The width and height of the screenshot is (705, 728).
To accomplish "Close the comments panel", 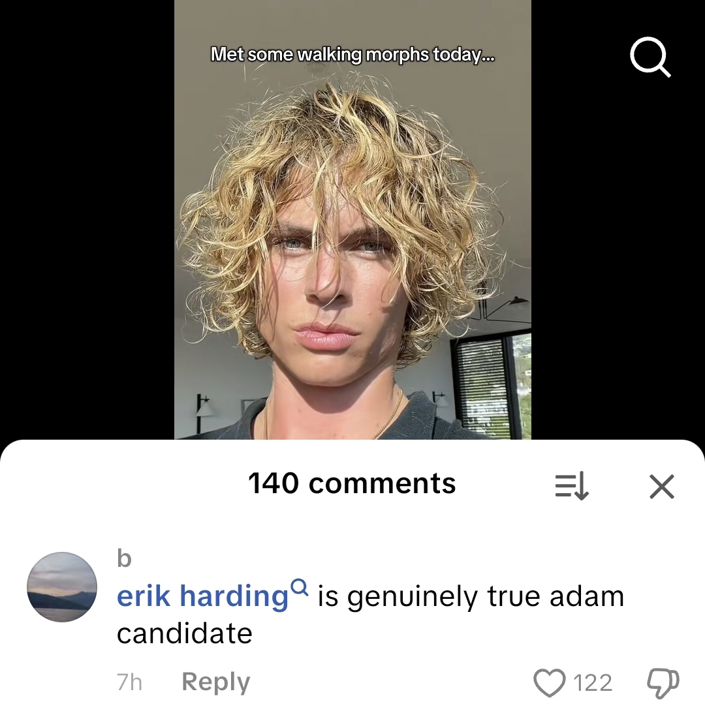I will pyautogui.click(x=662, y=486).
